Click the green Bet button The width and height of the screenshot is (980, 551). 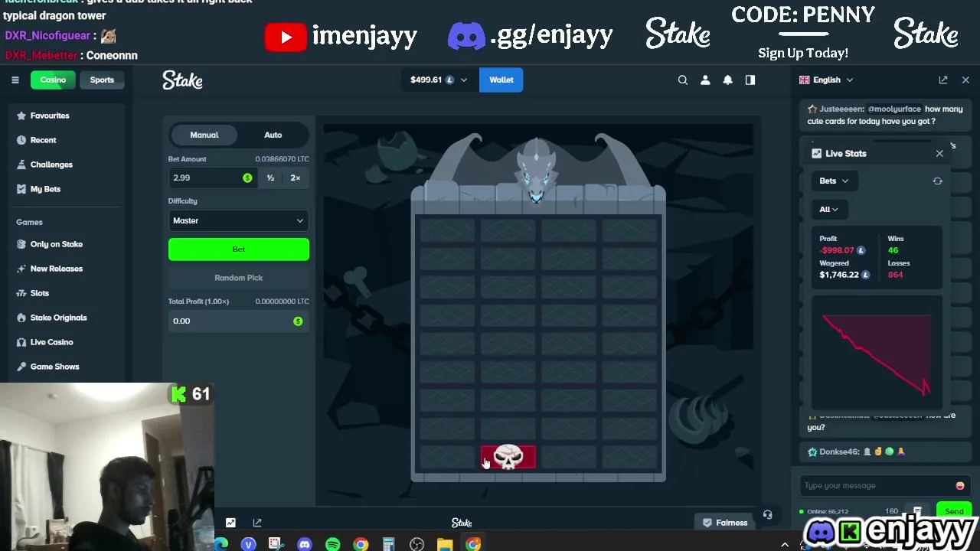click(239, 249)
